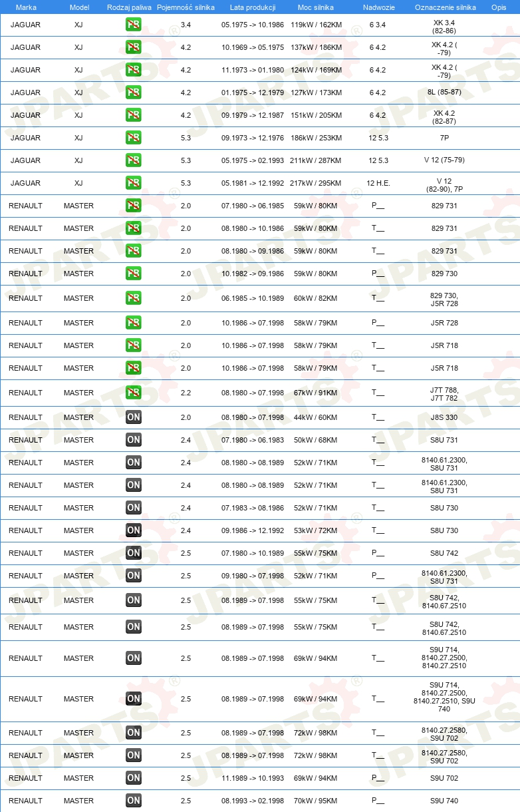The height and width of the screenshot is (812, 520).
Task: Click petrol icon in Master 10.1982 -> 09.1986 row
Action: pyautogui.click(x=134, y=274)
